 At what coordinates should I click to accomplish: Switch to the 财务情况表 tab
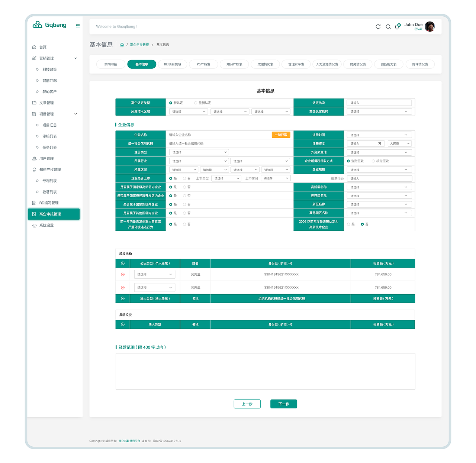pos(358,64)
